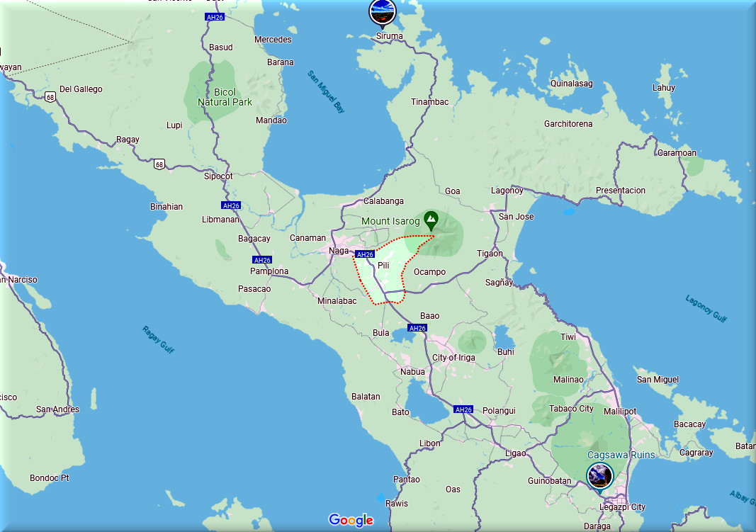The height and width of the screenshot is (532, 756).
Task: Click the AH26 shield above Libmanan
Action: coord(231,205)
